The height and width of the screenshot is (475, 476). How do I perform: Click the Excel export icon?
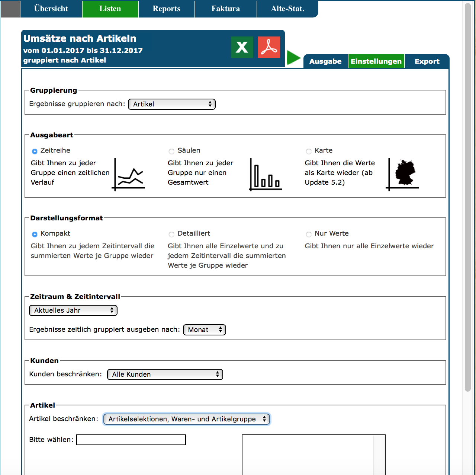(242, 47)
